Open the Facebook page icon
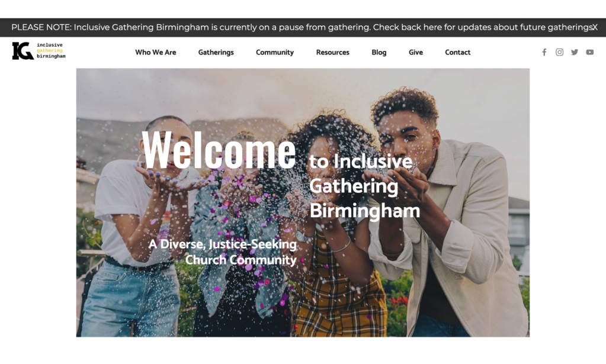 coord(544,52)
